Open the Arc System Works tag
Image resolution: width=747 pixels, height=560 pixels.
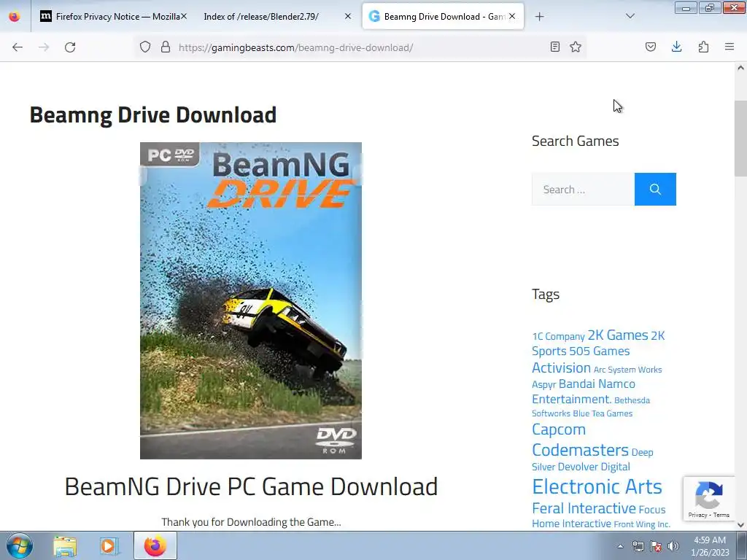[x=627, y=370]
